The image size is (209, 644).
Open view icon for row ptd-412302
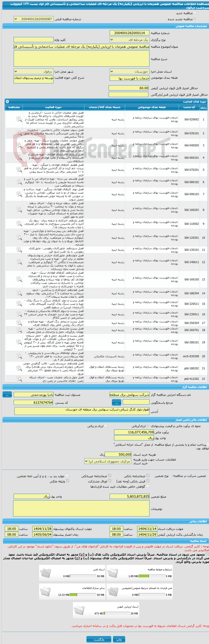(19, 379)
